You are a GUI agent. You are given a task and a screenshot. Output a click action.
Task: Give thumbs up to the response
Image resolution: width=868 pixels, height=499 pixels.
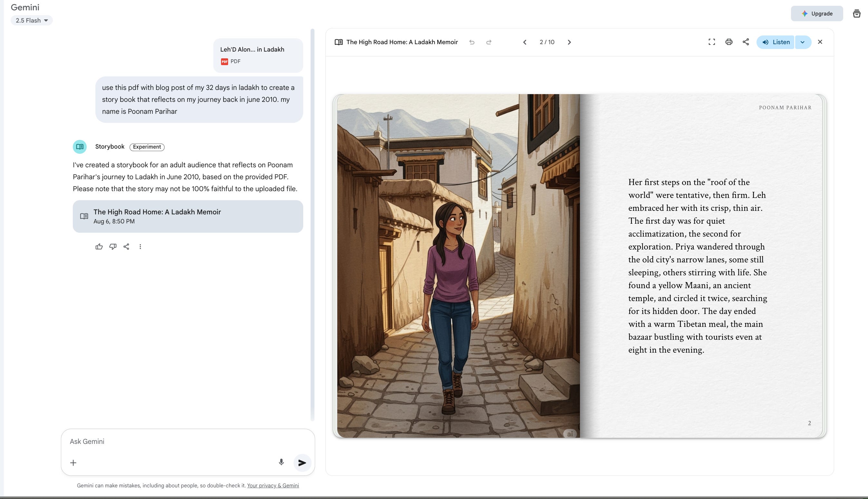[x=99, y=246]
